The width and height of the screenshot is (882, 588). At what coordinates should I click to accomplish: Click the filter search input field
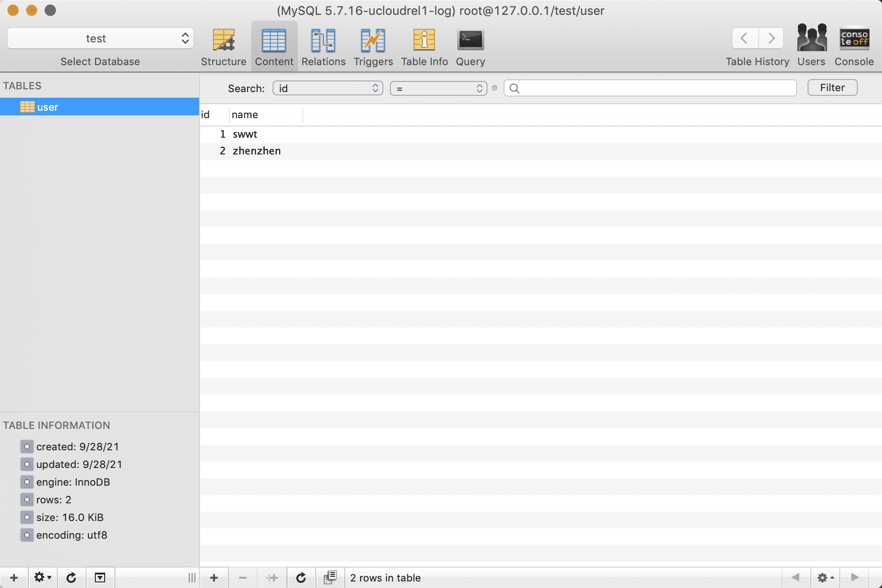[x=650, y=88]
